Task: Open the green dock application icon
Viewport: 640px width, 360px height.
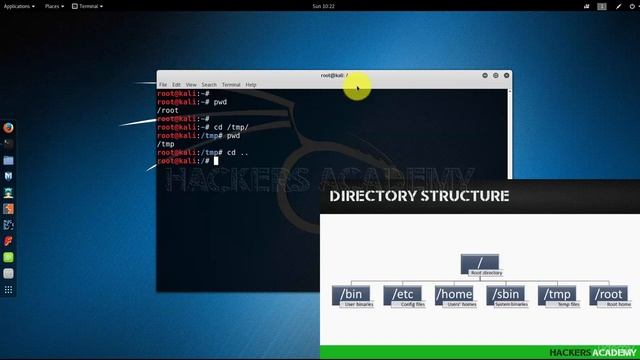Action: [8, 257]
